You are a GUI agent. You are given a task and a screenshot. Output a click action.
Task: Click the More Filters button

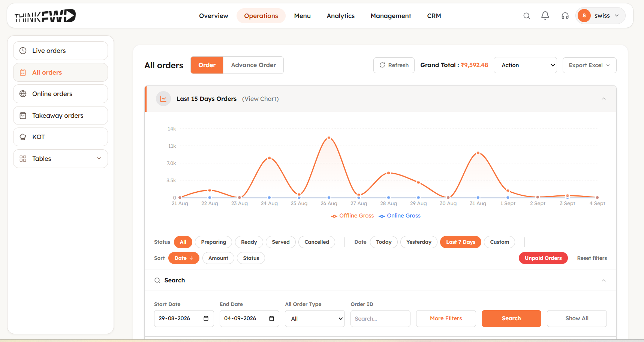(446, 318)
